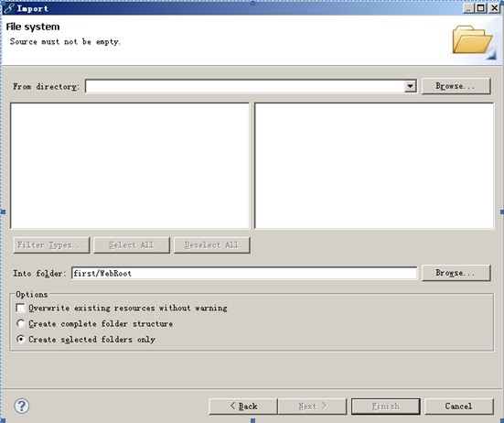
Task: Click the left folder tree pane
Action: coord(130,166)
